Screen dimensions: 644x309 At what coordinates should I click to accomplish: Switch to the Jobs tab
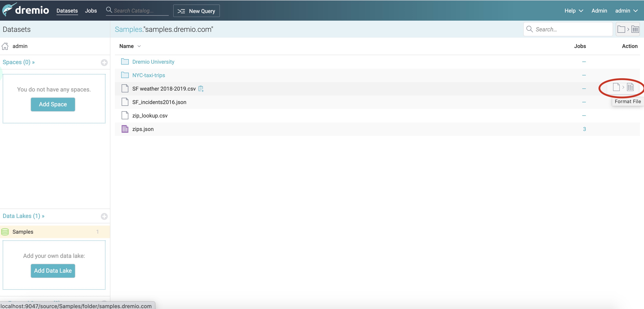pos(91,11)
